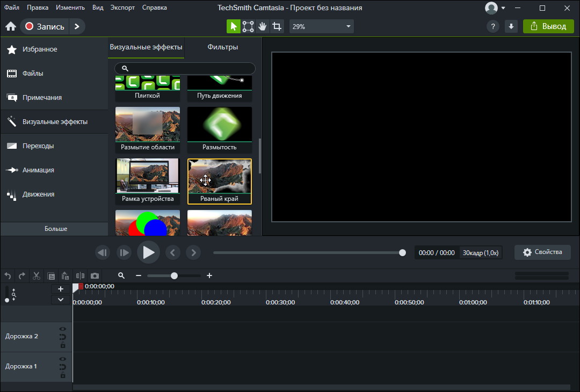Open the 30кадр (1,0x) frame rate menu

(x=481, y=252)
